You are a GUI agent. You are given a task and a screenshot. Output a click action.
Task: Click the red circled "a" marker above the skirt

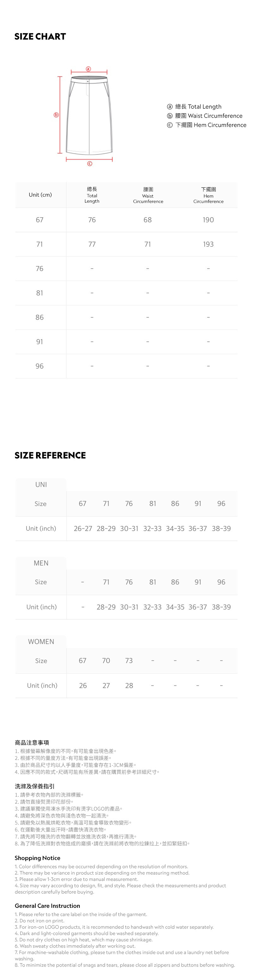89,69
